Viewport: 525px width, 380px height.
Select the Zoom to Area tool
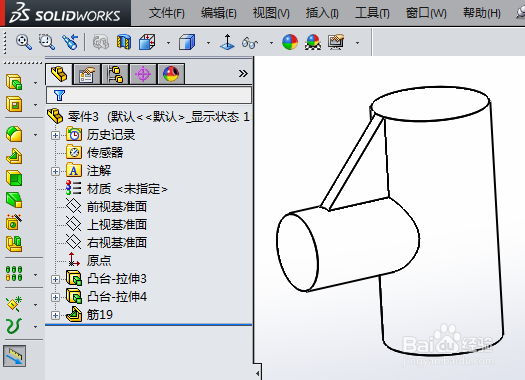click(47, 42)
